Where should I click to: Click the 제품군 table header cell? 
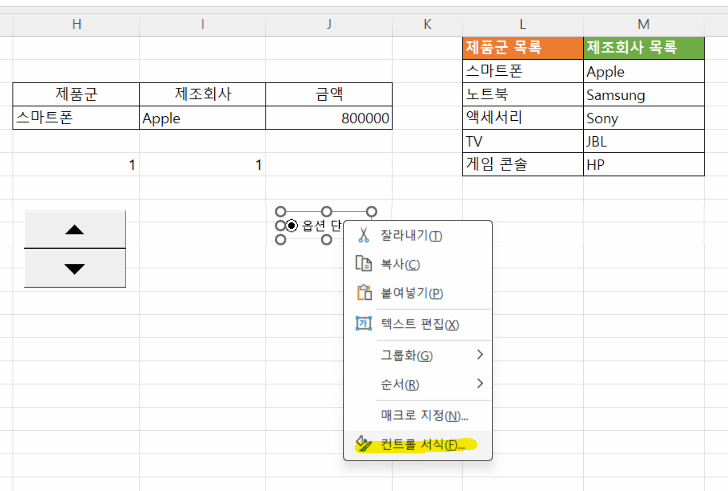click(76, 94)
